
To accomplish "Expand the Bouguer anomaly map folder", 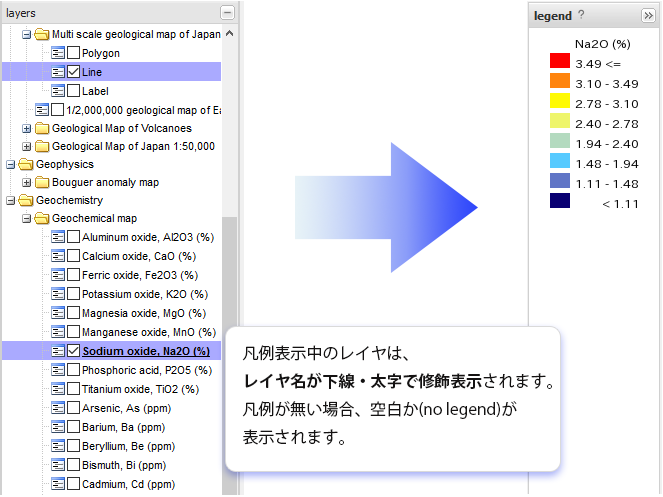I will click(x=27, y=182).
